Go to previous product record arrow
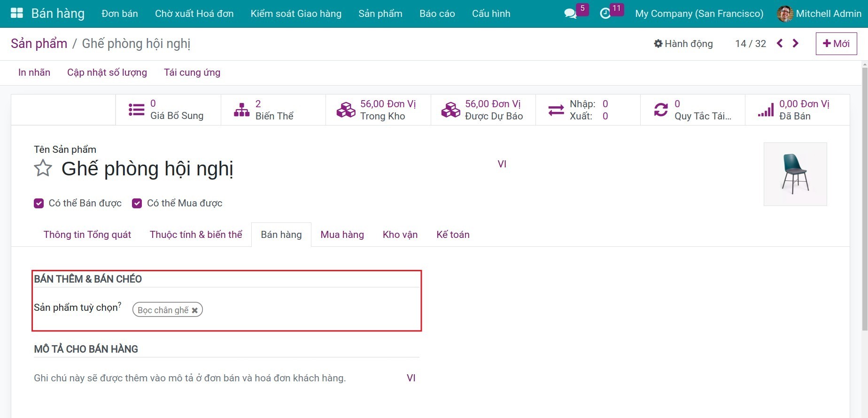Screen dimensions: 868x418 point(780,43)
